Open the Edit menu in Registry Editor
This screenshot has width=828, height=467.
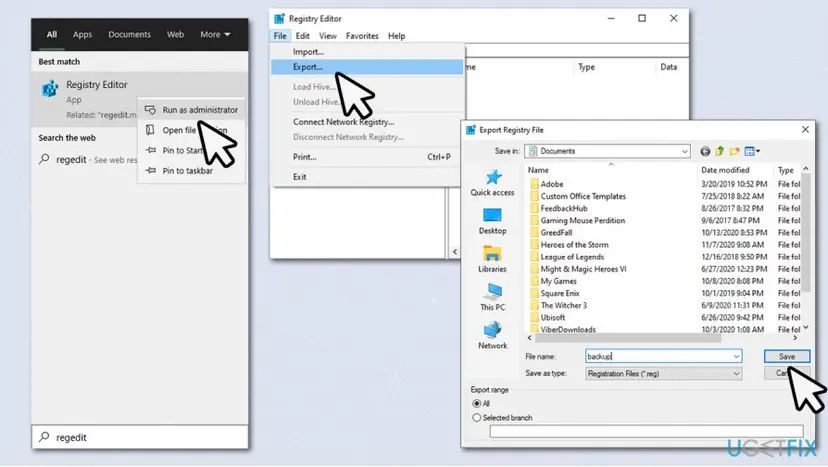pyautogui.click(x=303, y=36)
